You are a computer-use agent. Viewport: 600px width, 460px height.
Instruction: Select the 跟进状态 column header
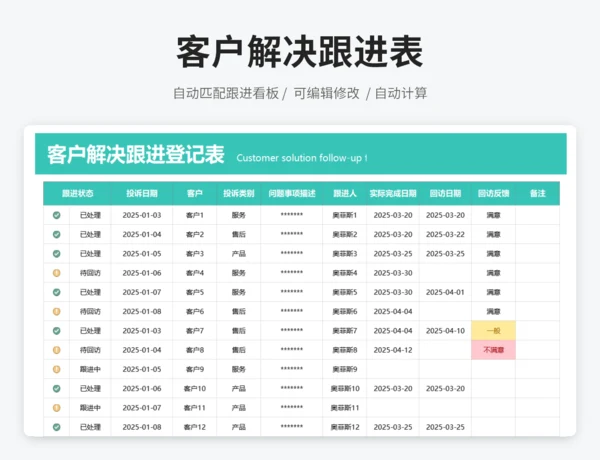tap(77, 193)
